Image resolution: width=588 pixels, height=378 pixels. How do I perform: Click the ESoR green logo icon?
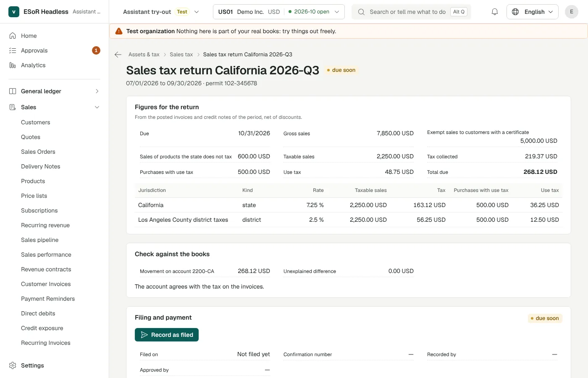pos(14,12)
